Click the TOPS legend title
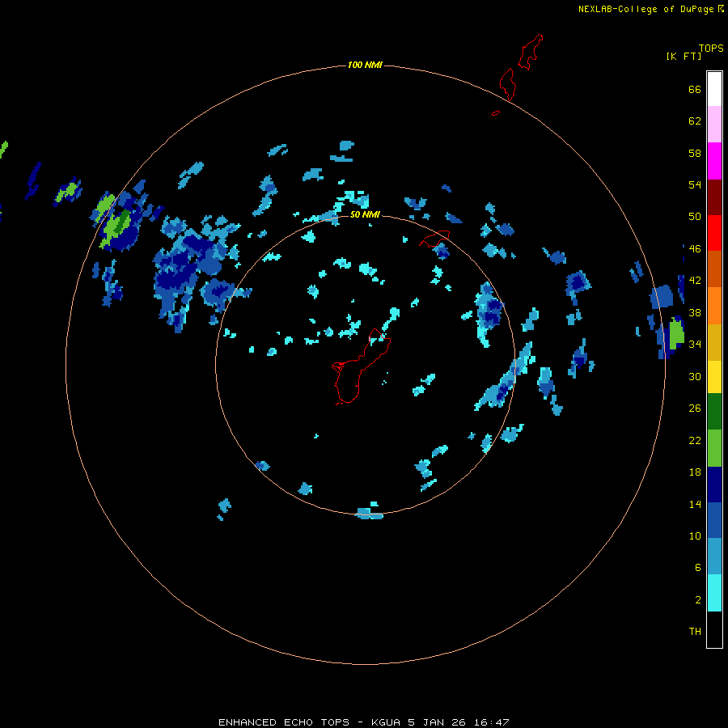Image resolution: width=728 pixels, height=728 pixels. (711, 48)
